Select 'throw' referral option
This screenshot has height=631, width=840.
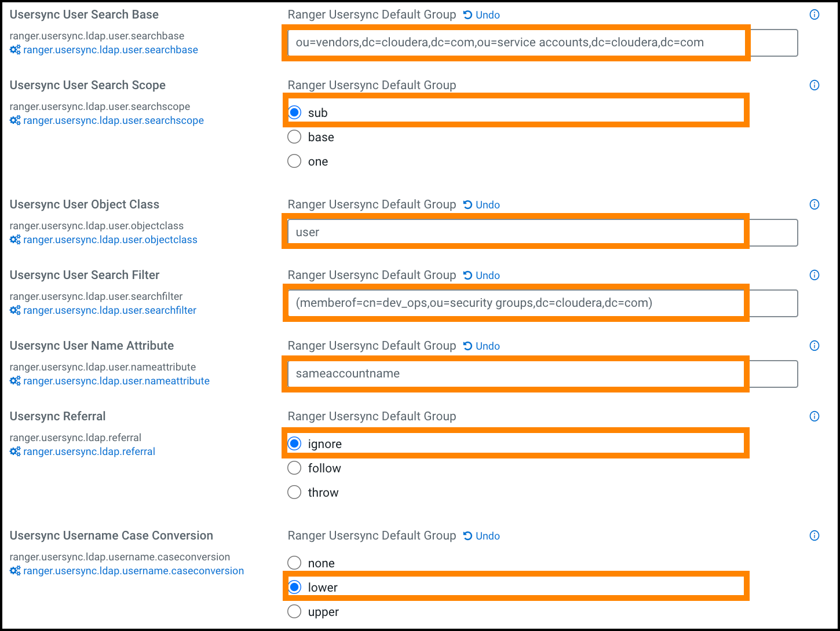click(x=294, y=493)
